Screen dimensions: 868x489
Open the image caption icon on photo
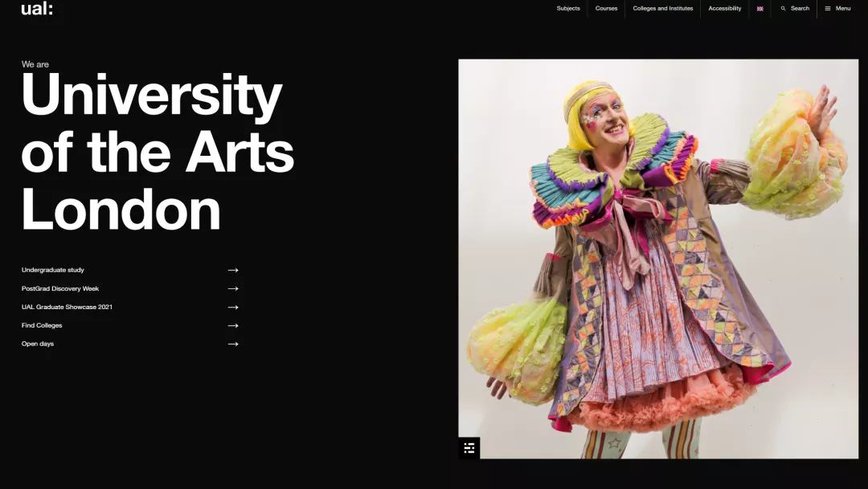[469, 448]
